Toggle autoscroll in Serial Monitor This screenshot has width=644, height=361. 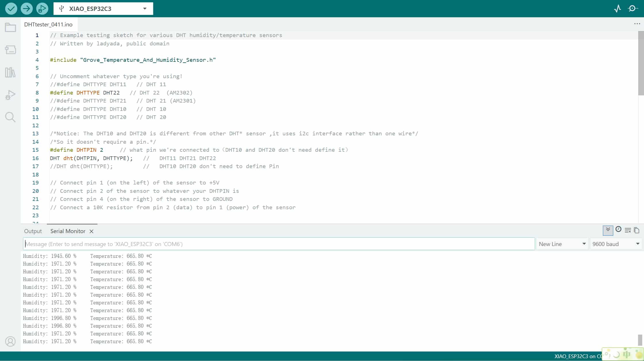[608, 230]
